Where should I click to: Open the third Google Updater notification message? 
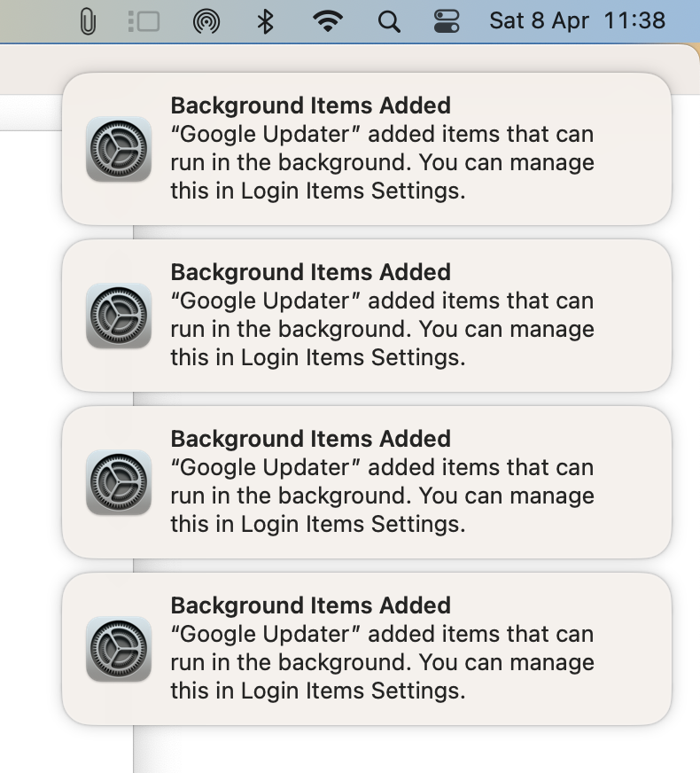tap(382, 496)
